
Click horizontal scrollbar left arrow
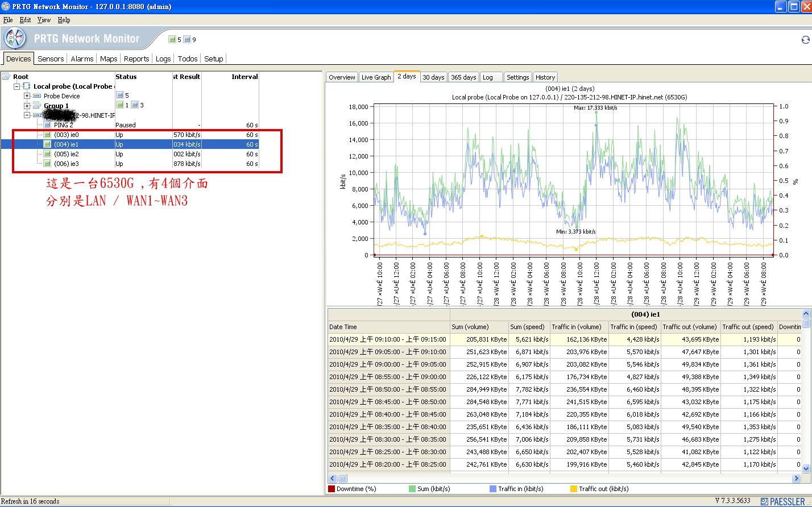tap(333, 479)
